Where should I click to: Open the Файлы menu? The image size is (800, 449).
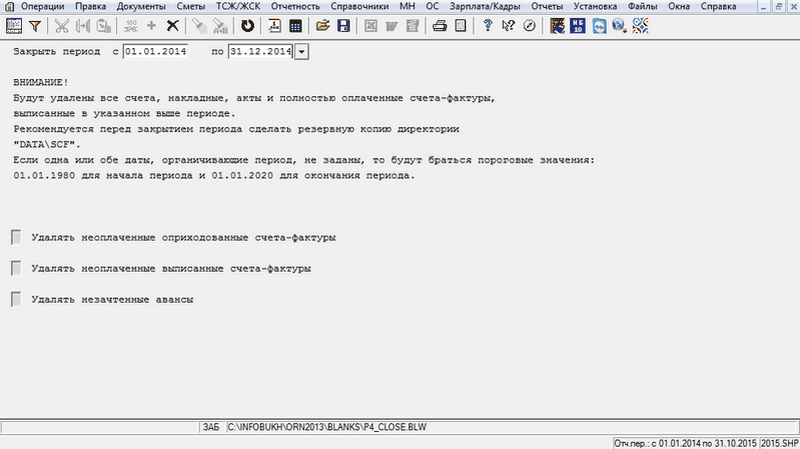tap(642, 7)
